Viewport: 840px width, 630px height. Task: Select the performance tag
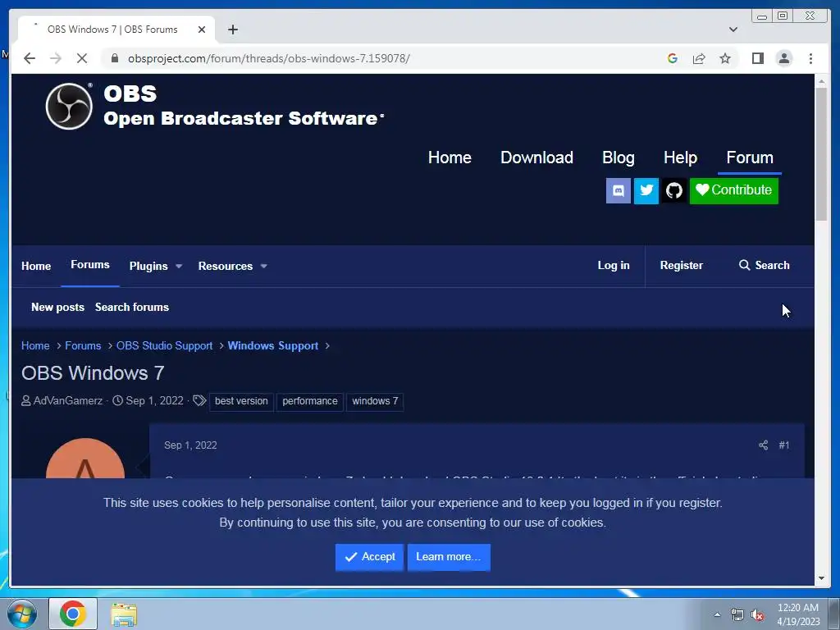310,401
